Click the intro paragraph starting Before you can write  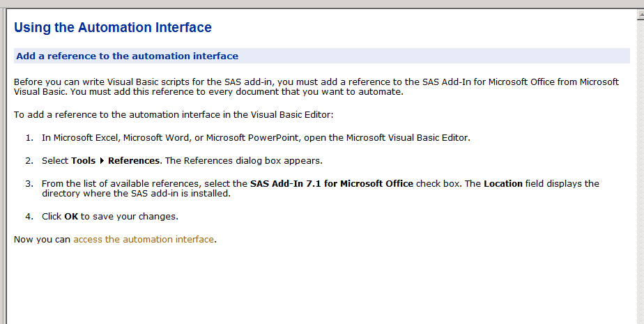pyautogui.click(x=316, y=86)
